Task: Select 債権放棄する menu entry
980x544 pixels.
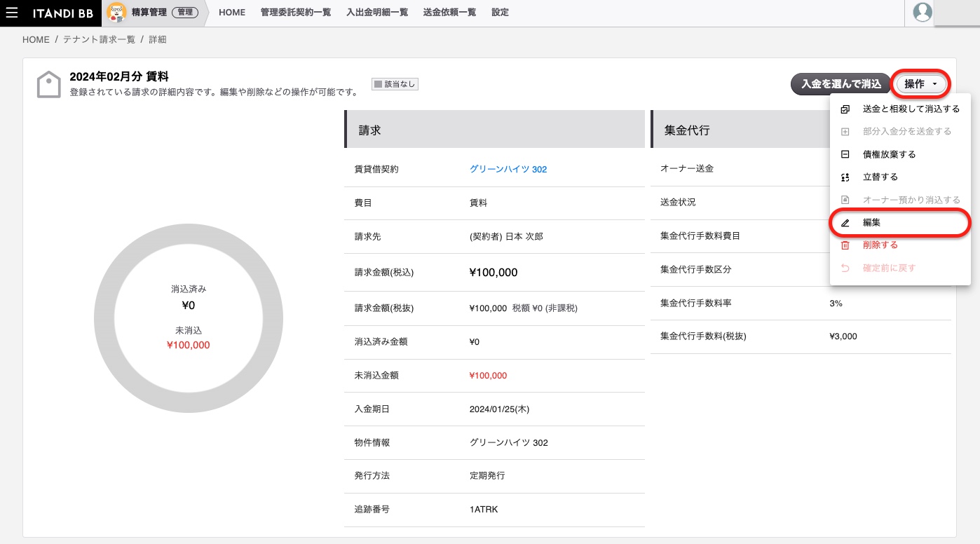Action: (900, 154)
